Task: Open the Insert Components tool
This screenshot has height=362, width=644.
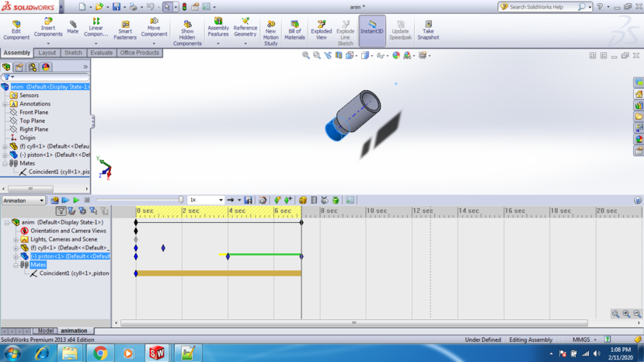Action: (48, 27)
